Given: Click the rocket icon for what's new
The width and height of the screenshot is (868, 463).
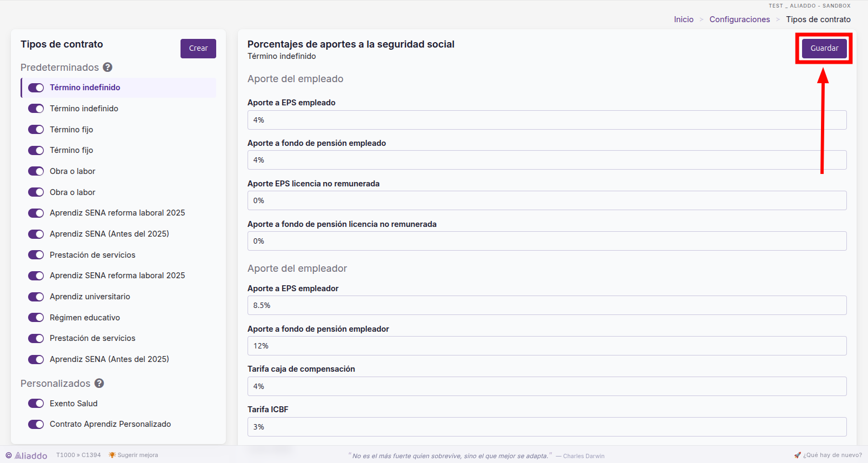Looking at the screenshot, I should pyautogui.click(x=797, y=455).
